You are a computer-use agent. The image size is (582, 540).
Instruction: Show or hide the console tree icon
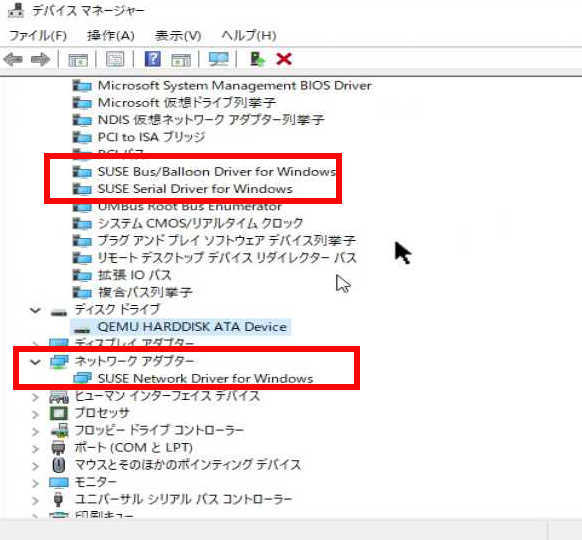pyautogui.click(x=78, y=59)
